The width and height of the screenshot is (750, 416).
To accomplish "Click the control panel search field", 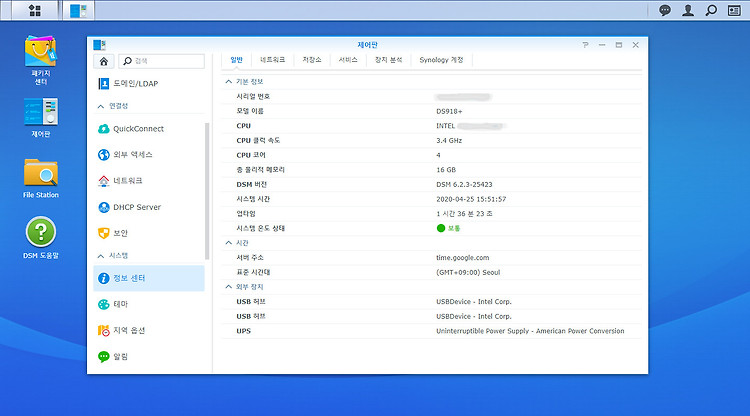I will [162, 61].
